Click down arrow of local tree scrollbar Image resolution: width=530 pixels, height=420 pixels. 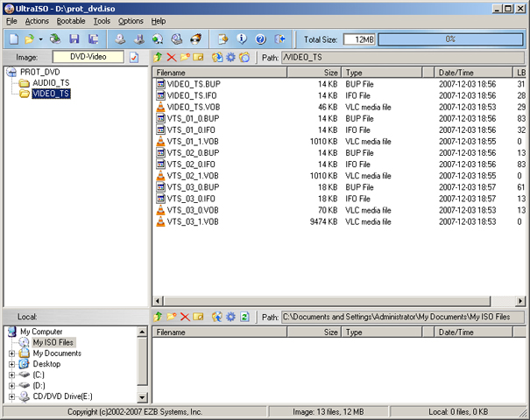(142, 398)
